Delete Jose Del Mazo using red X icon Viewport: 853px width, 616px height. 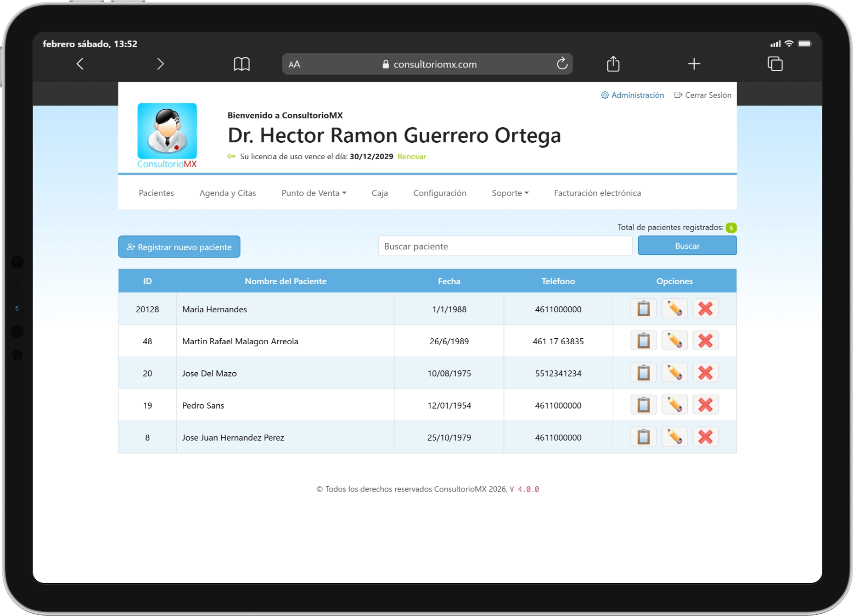[706, 373]
